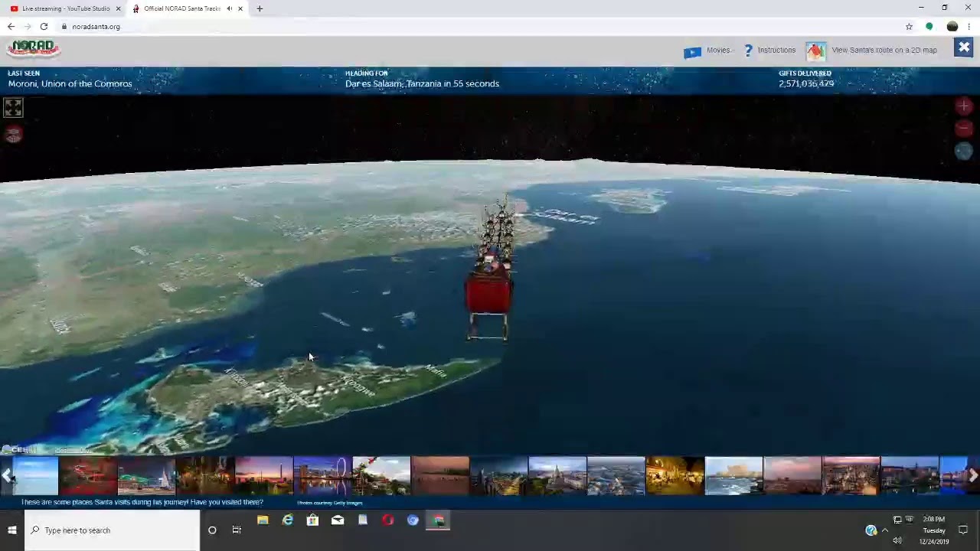Close the tracker with the blue X button
Viewport: 980px width, 551px height.
click(964, 47)
